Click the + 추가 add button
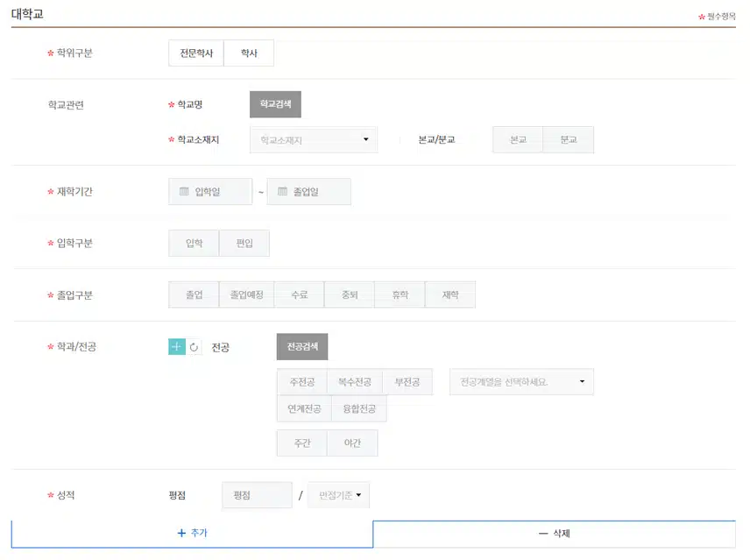 tap(192, 533)
